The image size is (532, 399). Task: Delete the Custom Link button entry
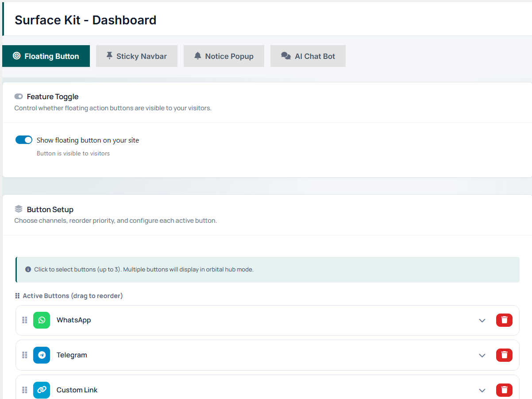[x=504, y=390]
